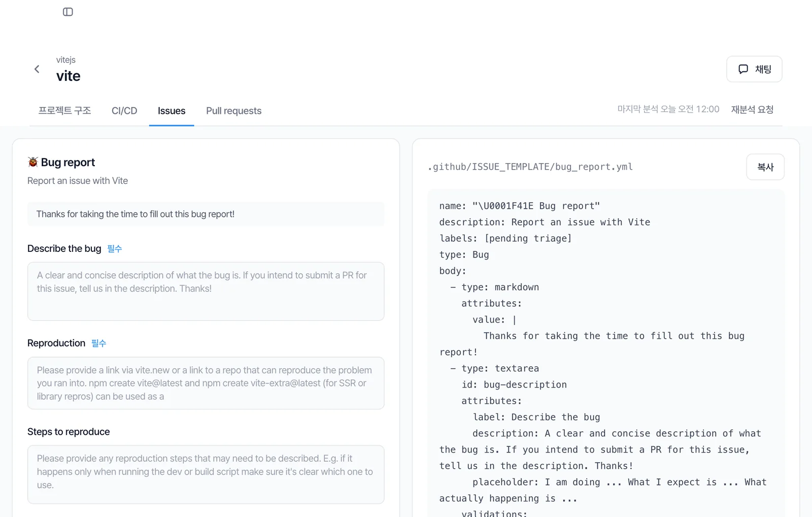Open the 채팅 chat button
812x517 pixels.
coord(754,69)
